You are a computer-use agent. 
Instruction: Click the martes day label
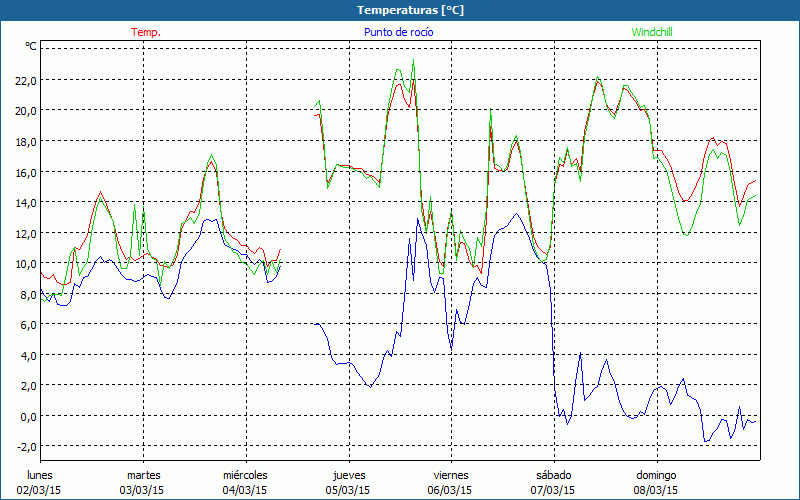[x=143, y=475]
